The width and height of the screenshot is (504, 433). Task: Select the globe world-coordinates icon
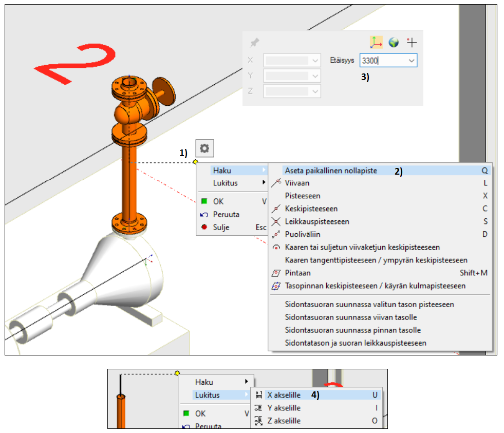[394, 42]
